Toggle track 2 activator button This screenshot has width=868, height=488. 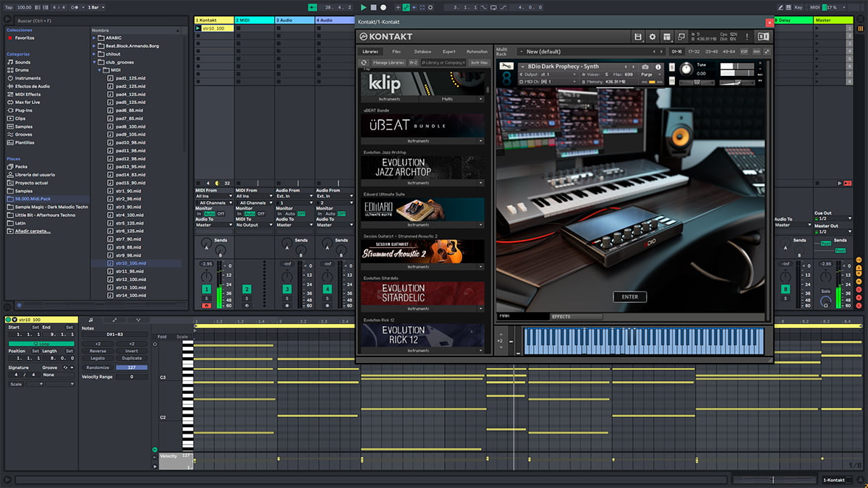click(x=247, y=290)
